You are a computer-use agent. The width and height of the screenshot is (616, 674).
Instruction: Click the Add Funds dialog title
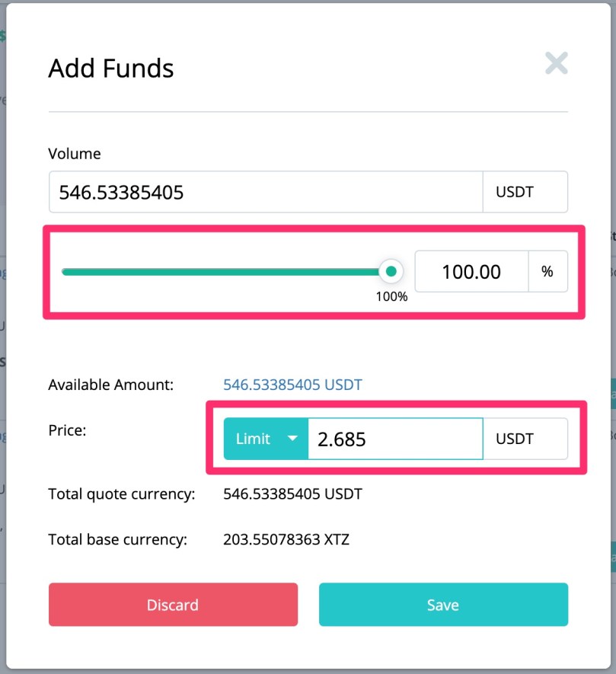(111, 69)
